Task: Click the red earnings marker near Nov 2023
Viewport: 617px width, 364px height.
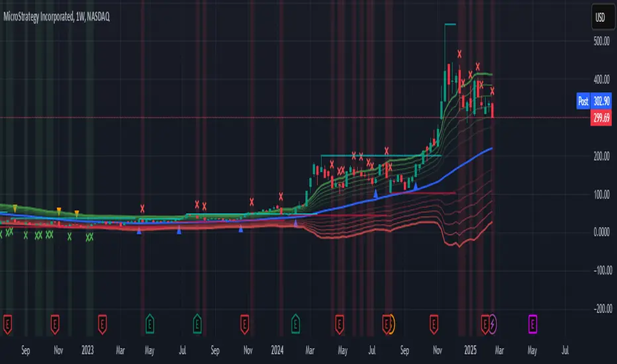Action: (244, 324)
